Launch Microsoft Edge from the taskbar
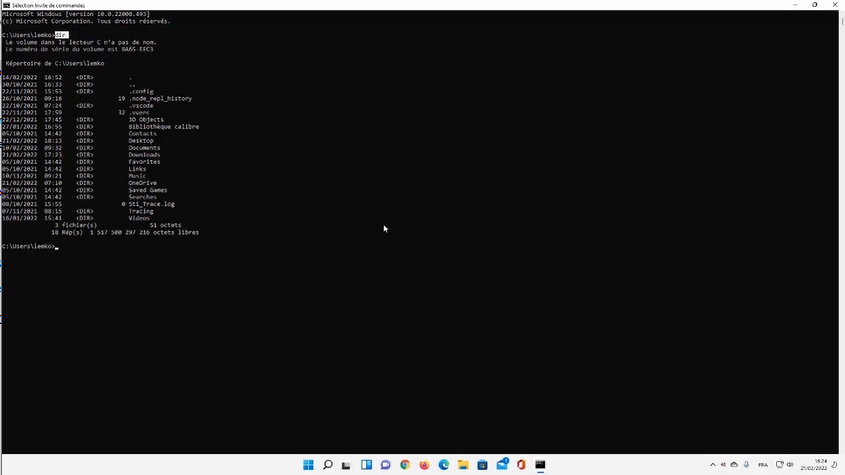Image resolution: width=845 pixels, height=475 pixels. pyautogui.click(x=444, y=465)
